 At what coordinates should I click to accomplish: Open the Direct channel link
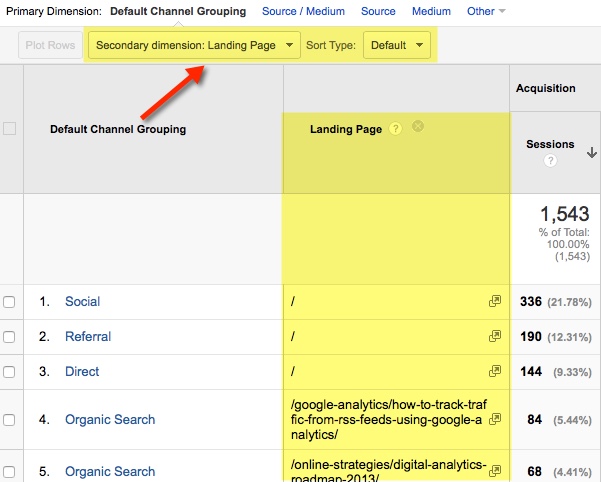pos(82,371)
